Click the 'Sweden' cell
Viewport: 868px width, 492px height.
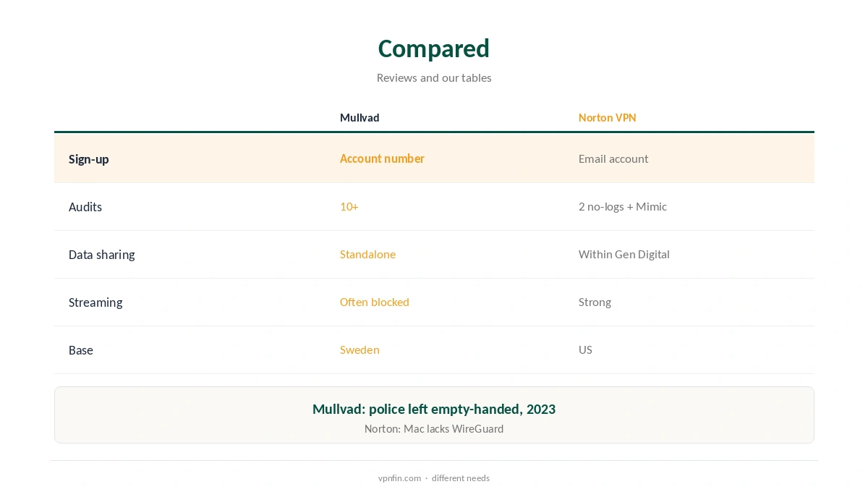pyautogui.click(x=359, y=349)
